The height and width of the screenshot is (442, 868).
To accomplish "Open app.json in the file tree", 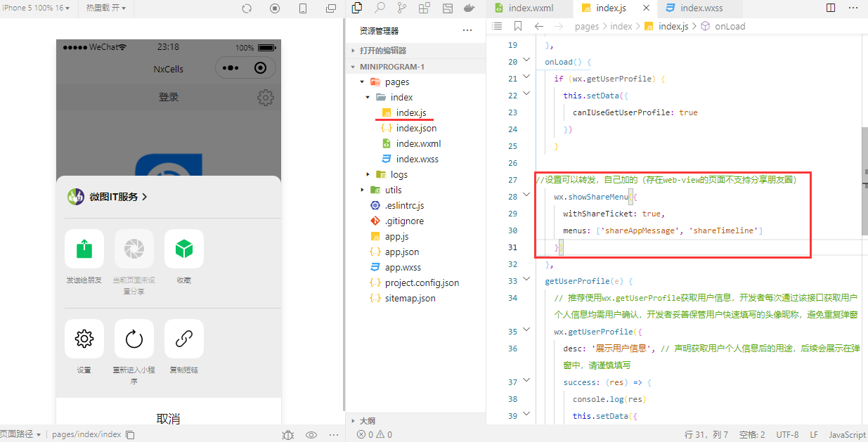I will point(402,252).
